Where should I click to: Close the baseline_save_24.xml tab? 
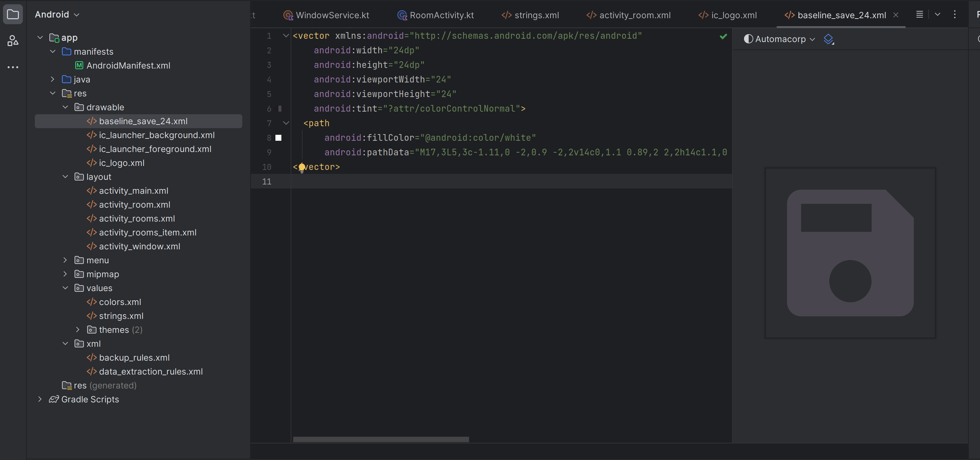pos(896,15)
